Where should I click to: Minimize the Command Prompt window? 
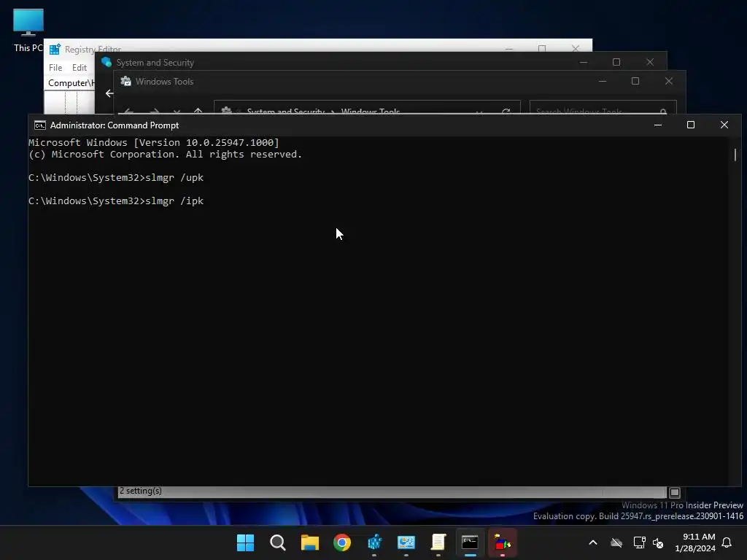tap(658, 125)
